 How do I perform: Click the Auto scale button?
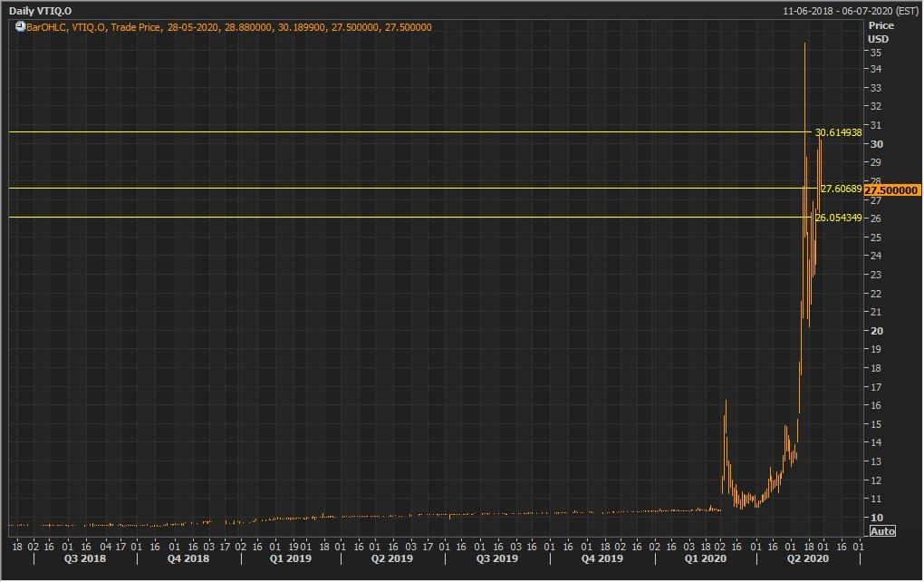click(881, 531)
